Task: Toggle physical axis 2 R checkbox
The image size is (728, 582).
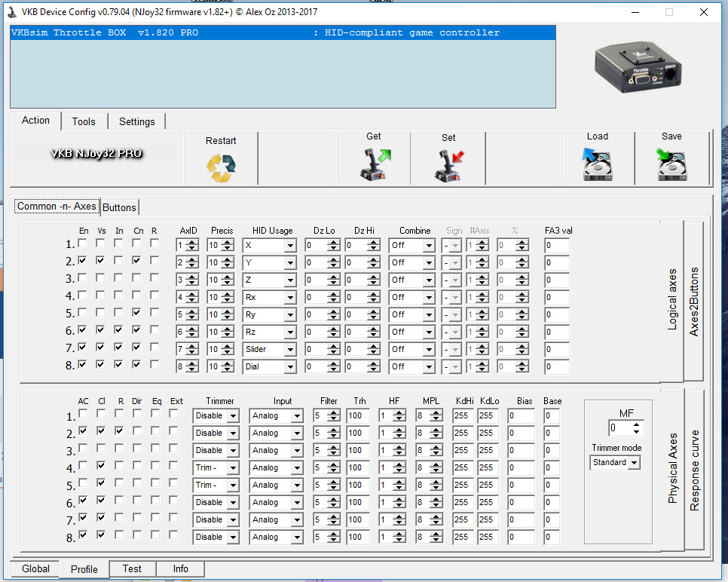Action: coord(119,430)
